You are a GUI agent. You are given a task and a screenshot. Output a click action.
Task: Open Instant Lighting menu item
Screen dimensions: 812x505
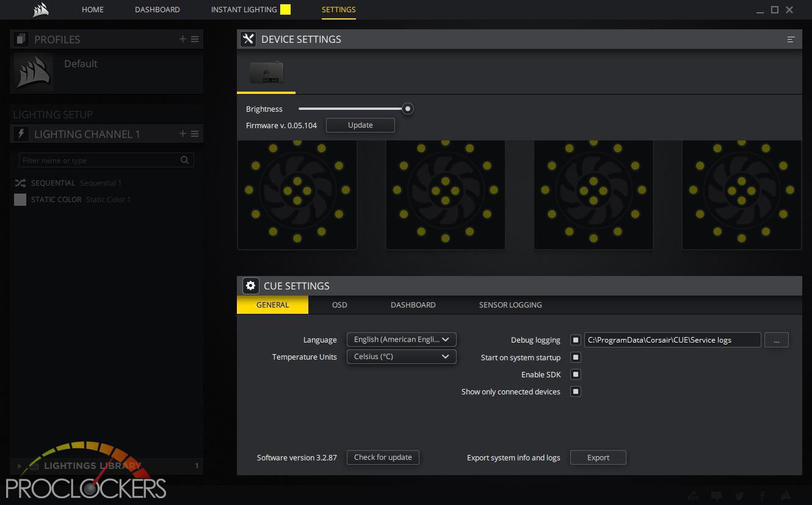[x=244, y=9]
